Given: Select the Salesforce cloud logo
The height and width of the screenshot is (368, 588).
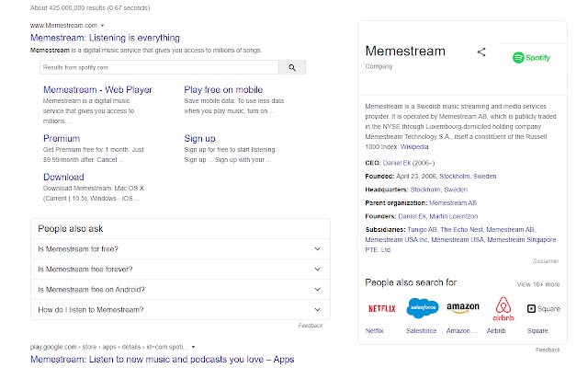Looking at the screenshot, I should [x=423, y=307].
